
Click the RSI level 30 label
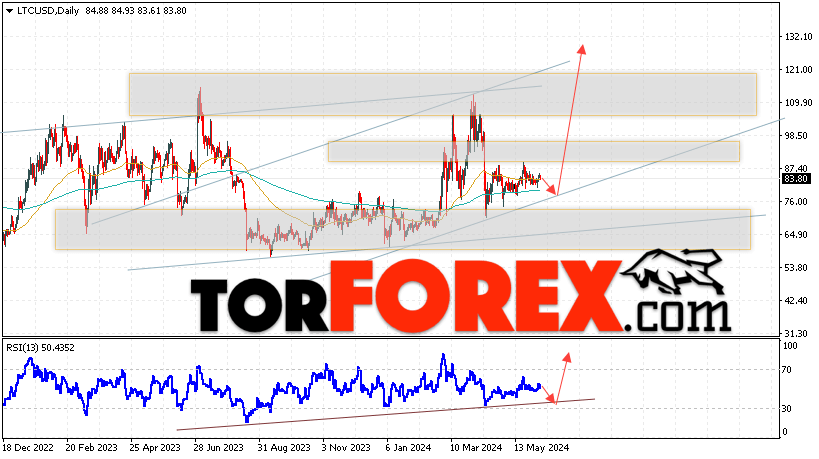point(788,408)
